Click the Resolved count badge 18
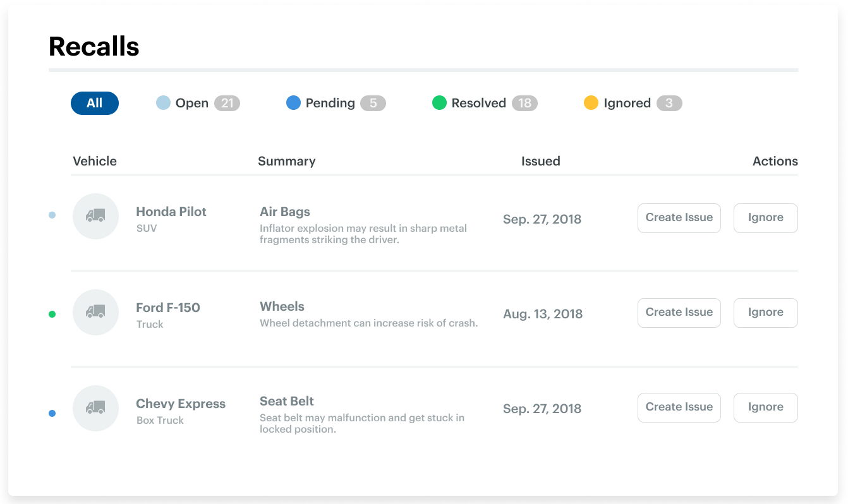Screen dimensions: 848x504 pos(524,103)
